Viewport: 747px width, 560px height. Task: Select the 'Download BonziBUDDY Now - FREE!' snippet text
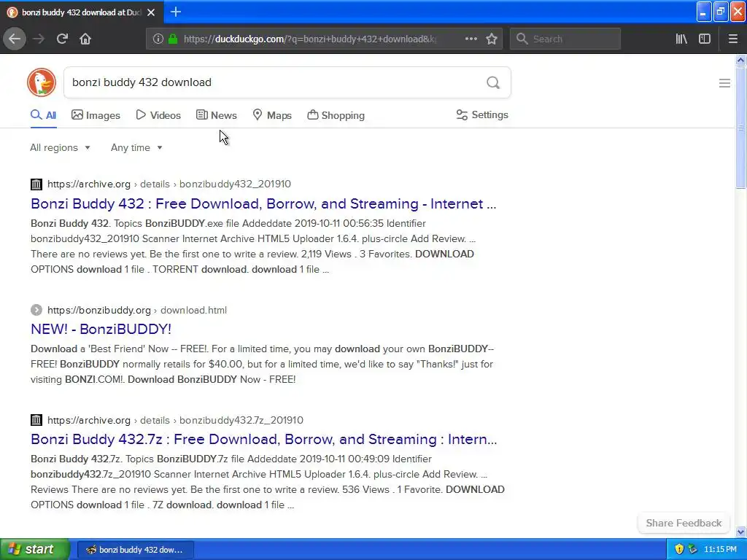click(x=212, y=379)
